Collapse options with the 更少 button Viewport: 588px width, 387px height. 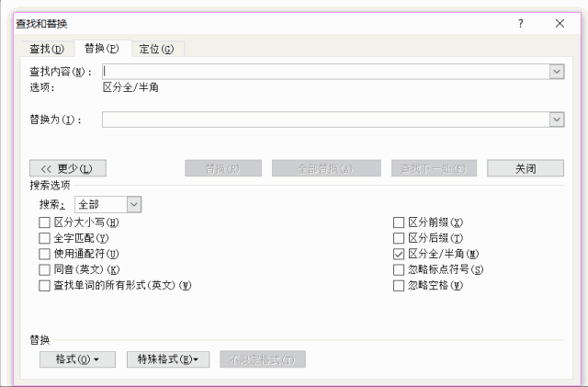coord(68,168)
